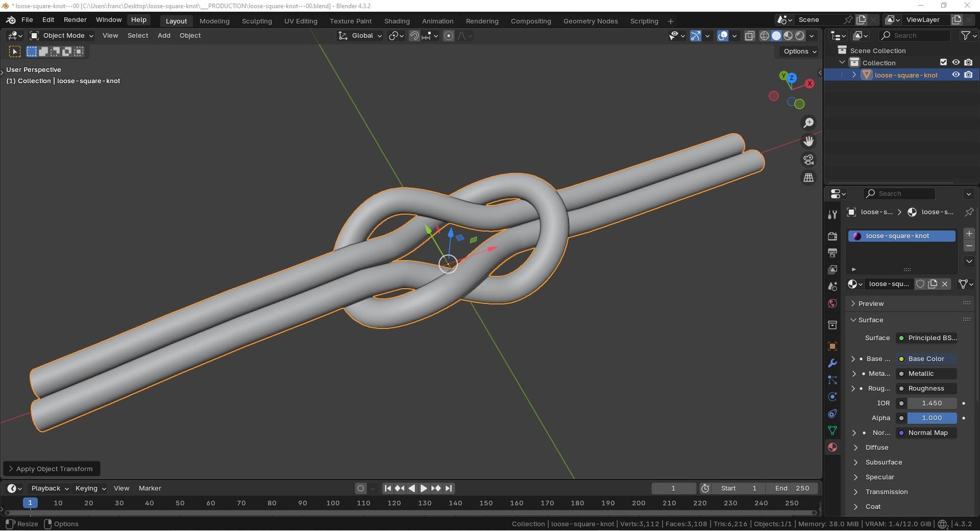The image size is (980, 531).
Task: Switch to the Sculpting workspace tab
Action: [257, 21]
